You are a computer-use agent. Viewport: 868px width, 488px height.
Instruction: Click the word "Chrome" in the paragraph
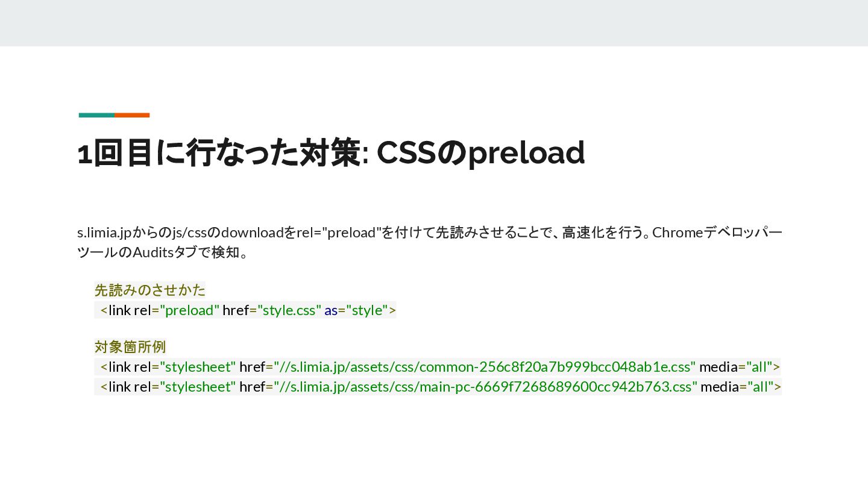(678, 233)
